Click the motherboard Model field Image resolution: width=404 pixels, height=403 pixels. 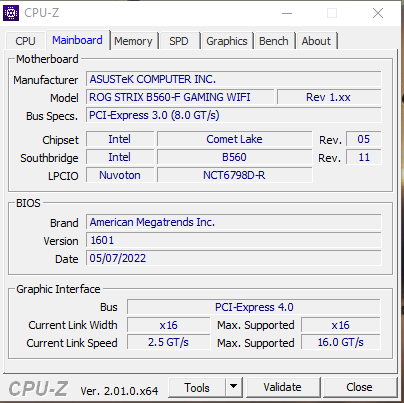[180, 97]
